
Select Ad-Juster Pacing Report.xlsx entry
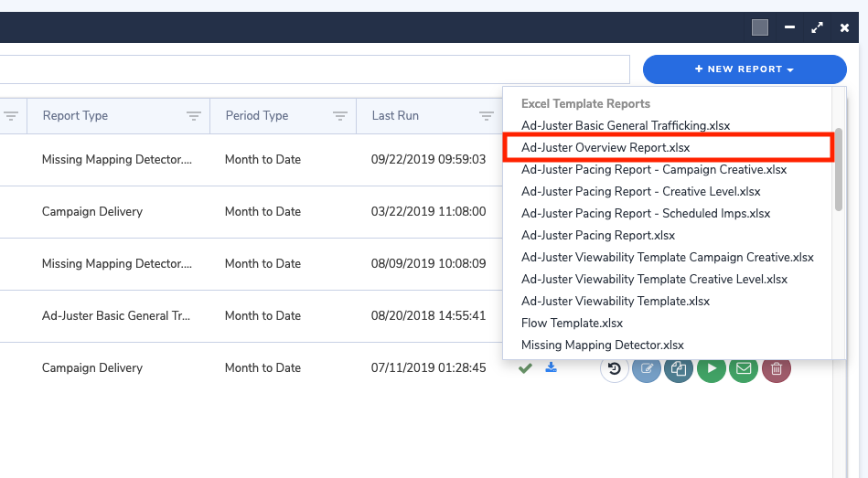pyautogui.click(x=598, y=235)
